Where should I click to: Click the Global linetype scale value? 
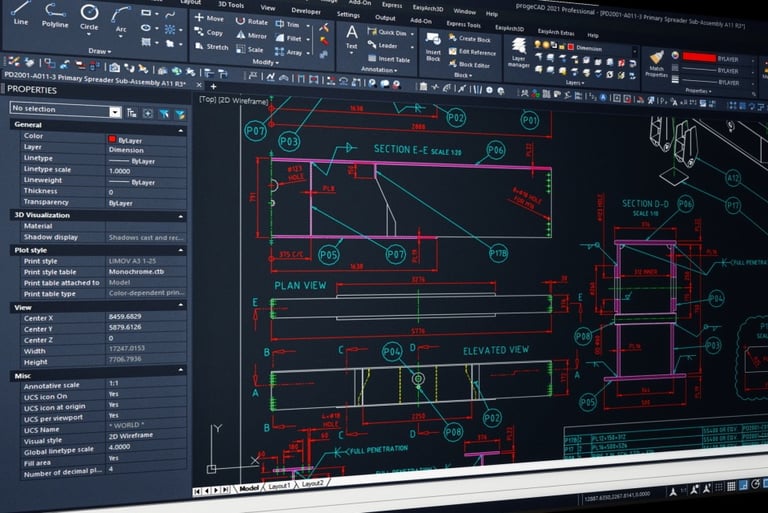tap(146, 447)
